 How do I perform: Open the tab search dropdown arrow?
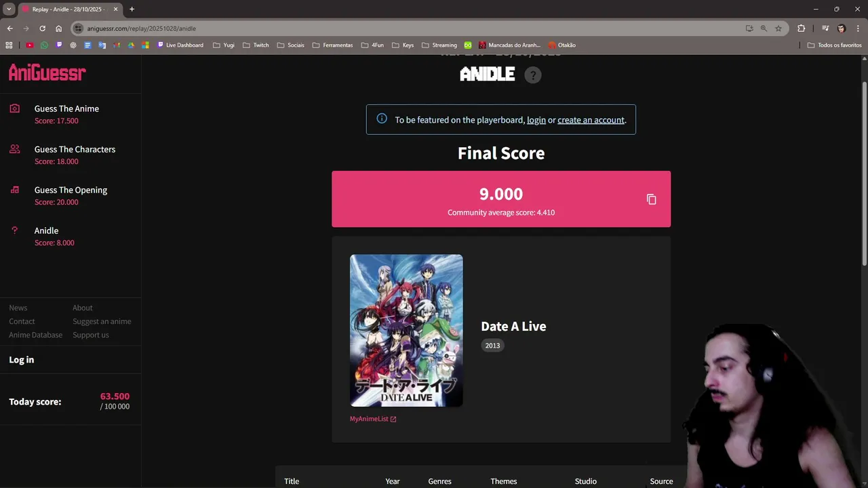[x=9, y=9]
